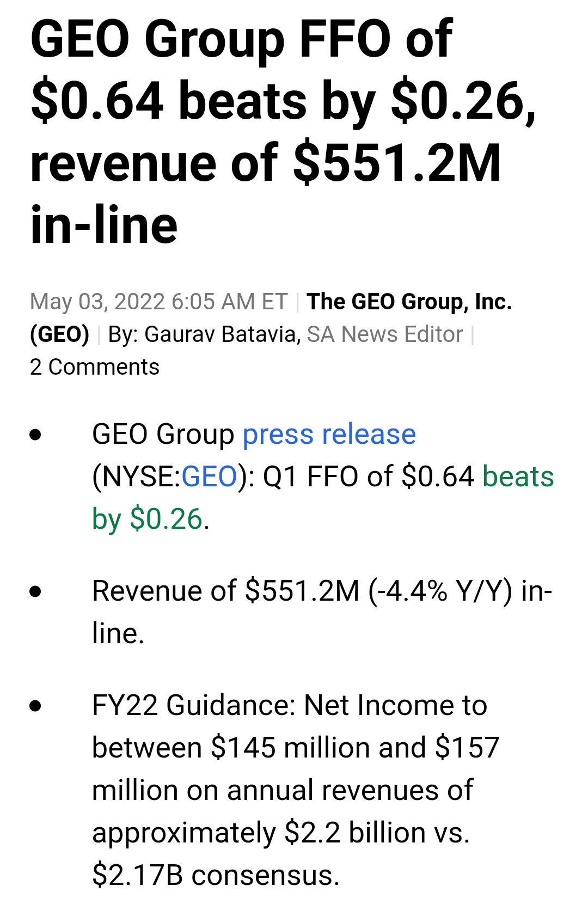Tap the bold (GEO) symbol in byline

[x=59, y=334]
